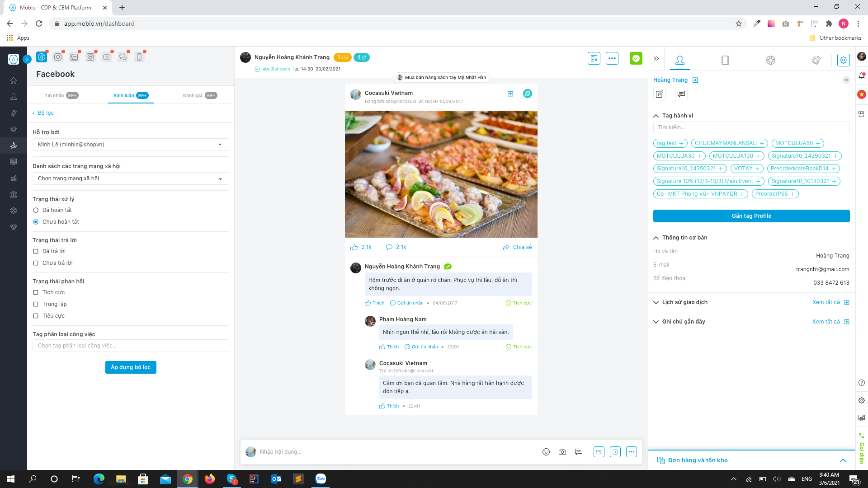Click 'Gắn tag Profile' button
Viewport: 868px width, 488px height.
[751, 216]
